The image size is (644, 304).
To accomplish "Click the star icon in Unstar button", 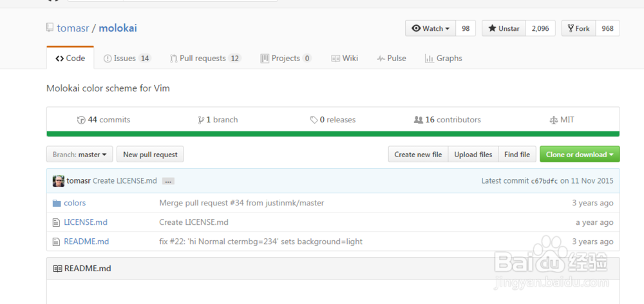I will (x=492, y=28).
